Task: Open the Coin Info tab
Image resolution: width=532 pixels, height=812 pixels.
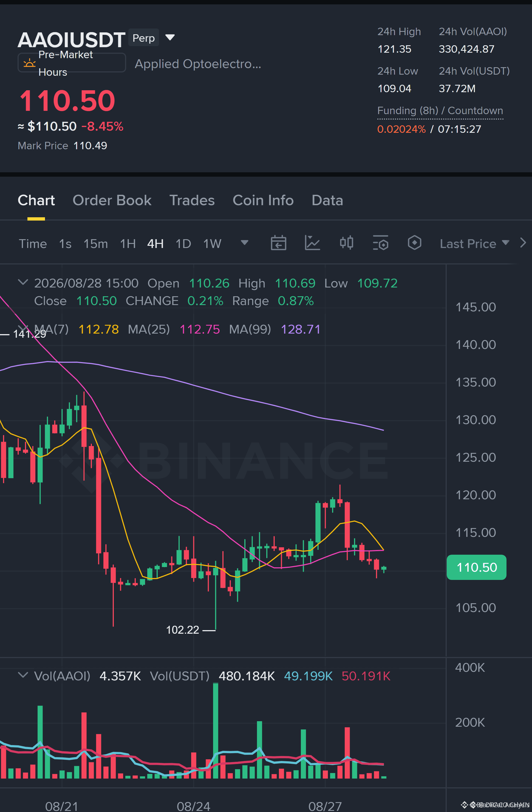Action: click(263, 200)
